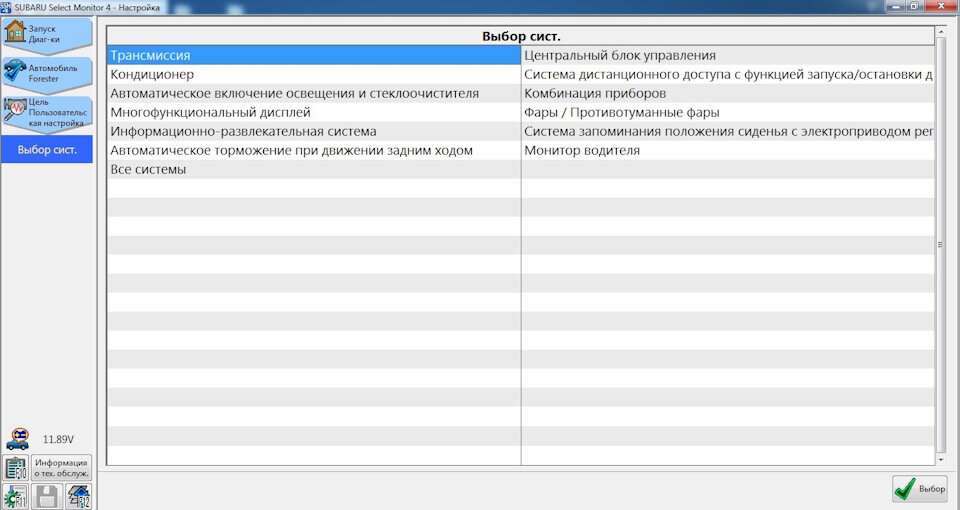The width and height of the screenshot is (960, 510).
Task: Select Многофункциональный дисплей row
Action: (314, 112)
